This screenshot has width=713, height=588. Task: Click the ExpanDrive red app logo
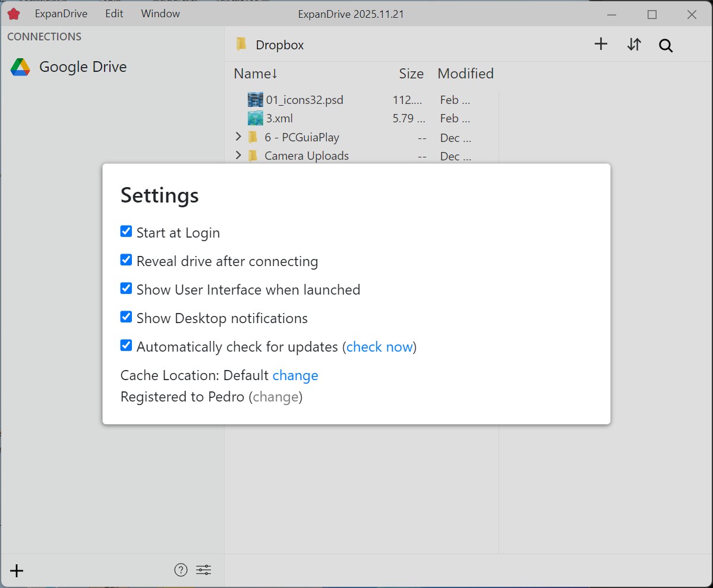click(x=13, y=14)
